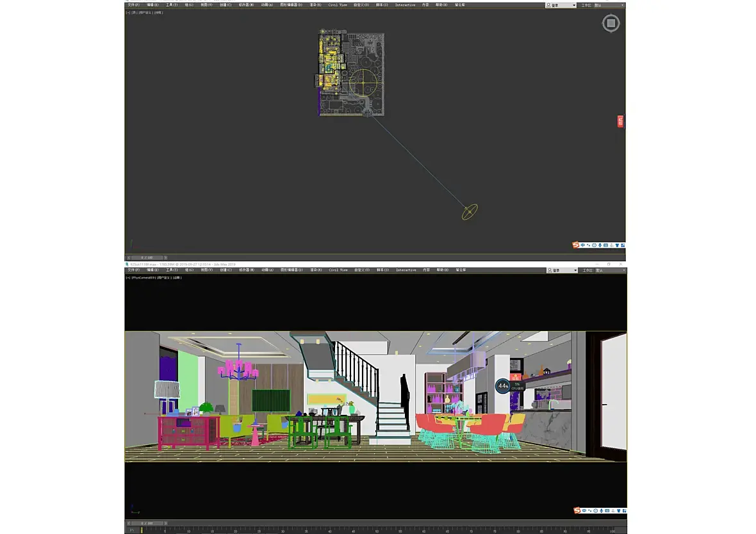Click the 0 / 100 time slider in top window
This screenshot has width=756, height=534.
[147, 258]
